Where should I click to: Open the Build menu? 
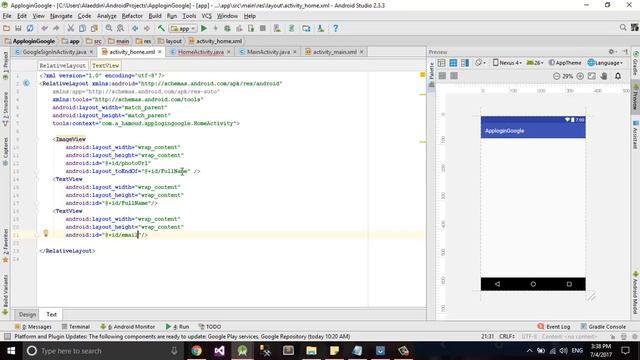tap(155, 16)
